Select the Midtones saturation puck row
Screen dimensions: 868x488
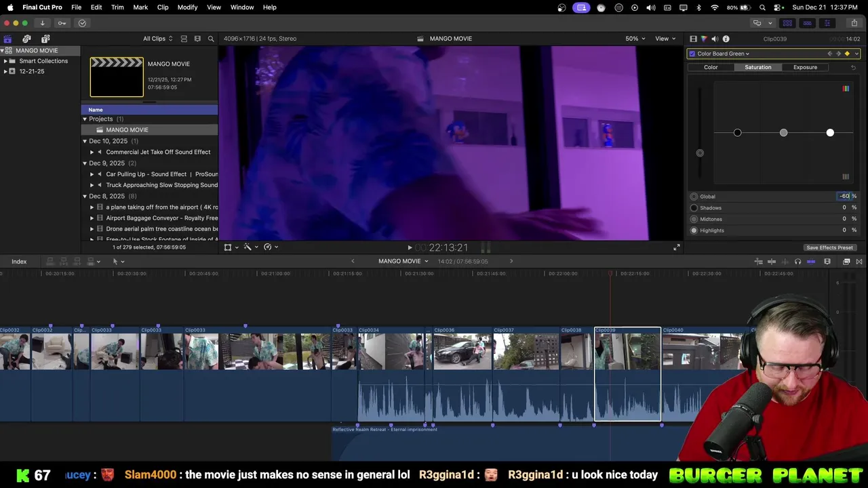point(774,219)
